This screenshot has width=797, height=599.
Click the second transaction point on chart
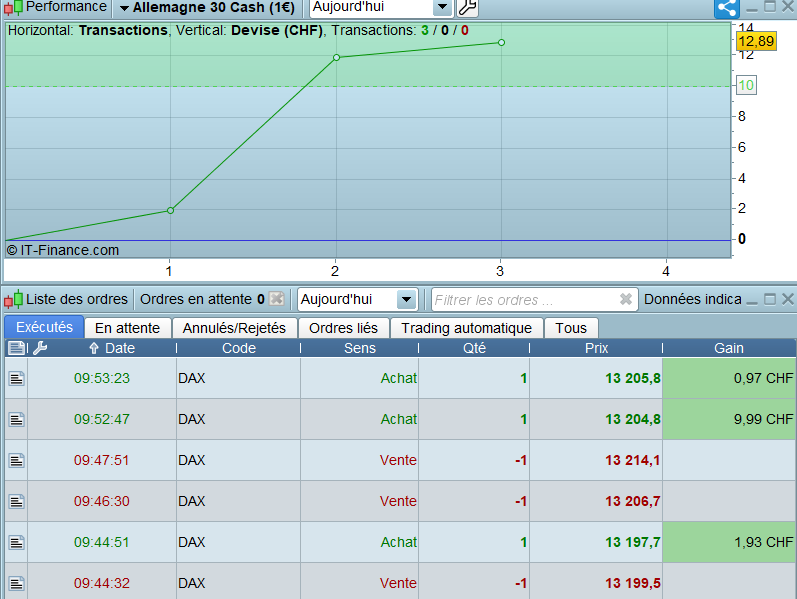click(336, 57)
